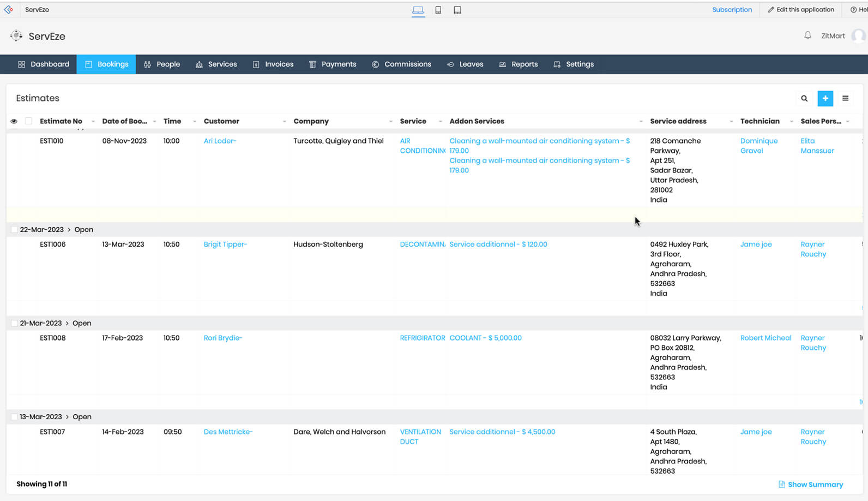The width and height of the screenshot is (868, 501).
Task: Switch to tablet preview icon
Action: (x=457, y=10)
